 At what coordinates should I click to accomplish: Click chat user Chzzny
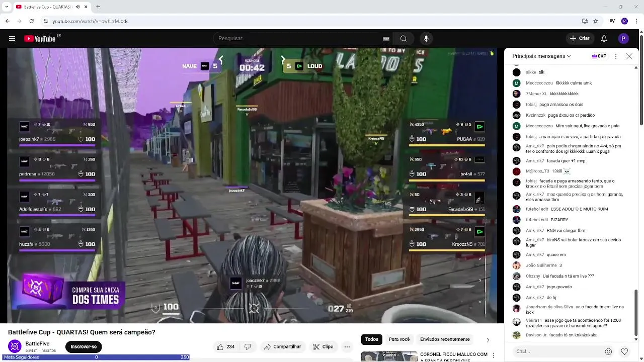pyautogui.click(x=533, y=276)
